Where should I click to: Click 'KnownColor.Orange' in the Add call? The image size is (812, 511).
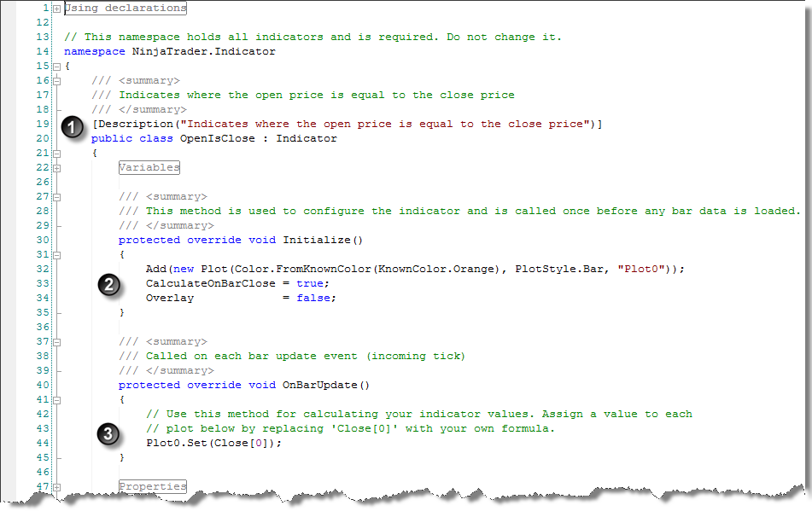click(x=436, y=269)
